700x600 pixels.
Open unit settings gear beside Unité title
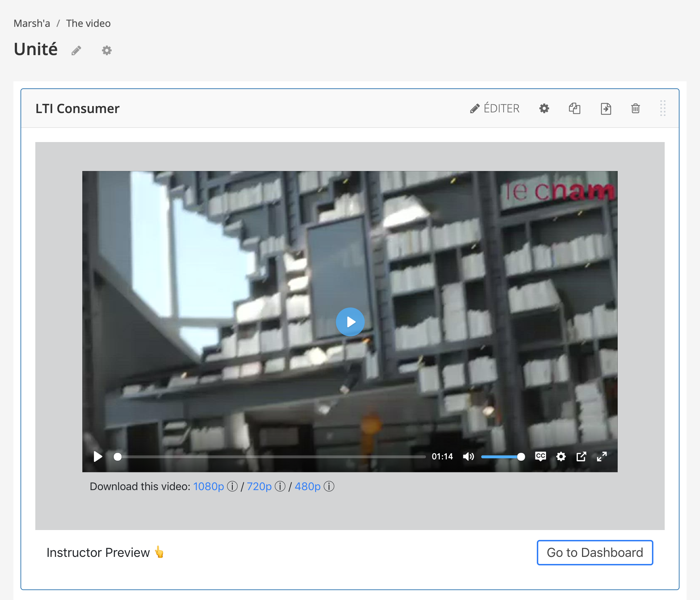107,51
